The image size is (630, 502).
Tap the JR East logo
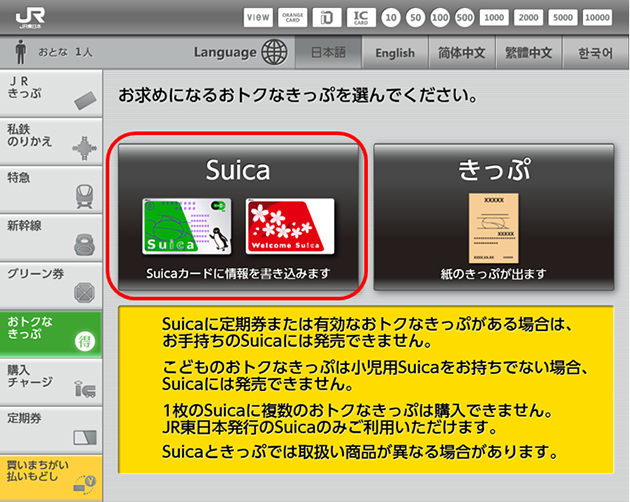[31, 18]
